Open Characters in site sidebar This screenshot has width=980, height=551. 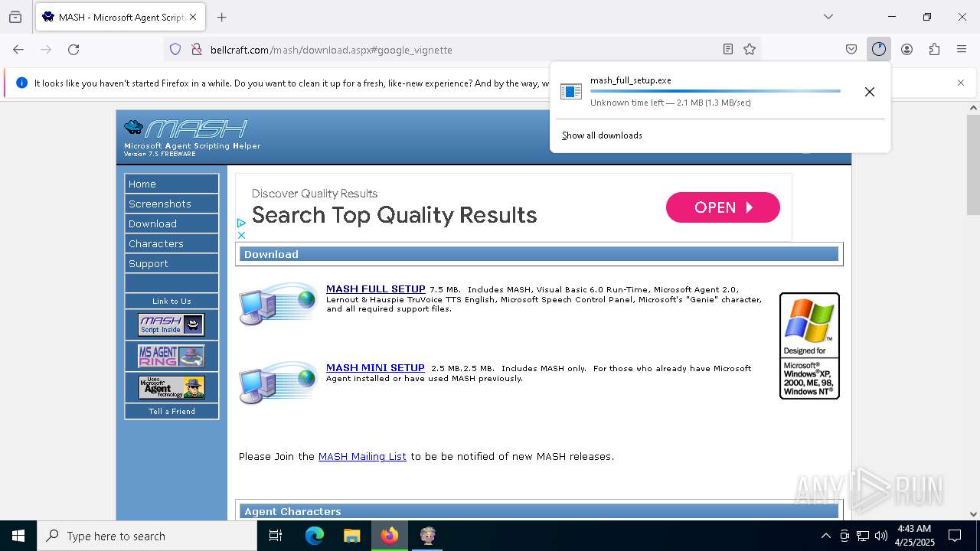coord(171,243)
